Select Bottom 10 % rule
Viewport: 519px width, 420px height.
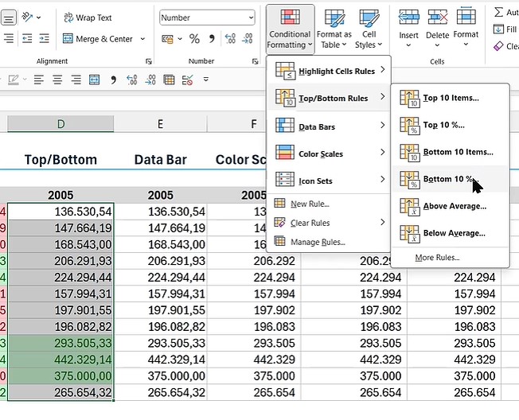pos(448,179)
